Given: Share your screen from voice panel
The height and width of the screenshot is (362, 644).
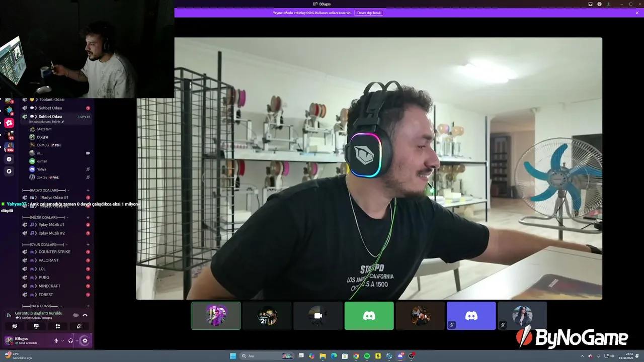Looking at the screenshot, I should coord(36,326).
